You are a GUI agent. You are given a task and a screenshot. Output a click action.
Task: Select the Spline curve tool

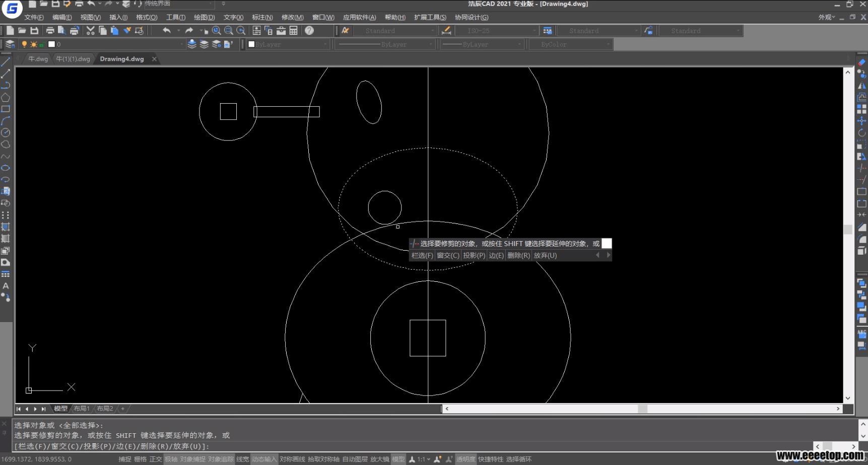pyautogui.click(x=6, y=156)
